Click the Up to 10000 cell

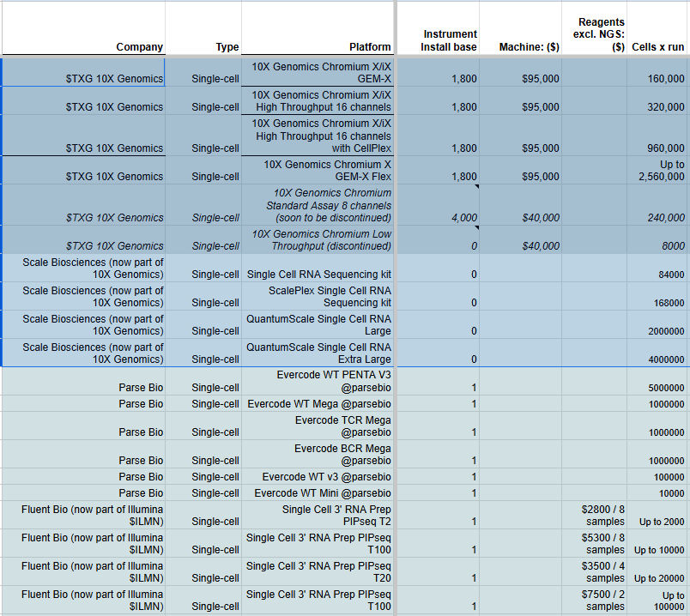click(x=657, y=543)
